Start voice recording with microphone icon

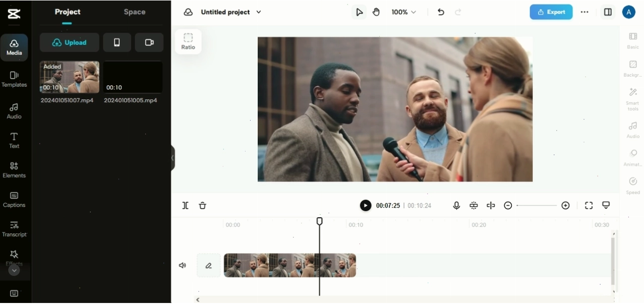456,205
